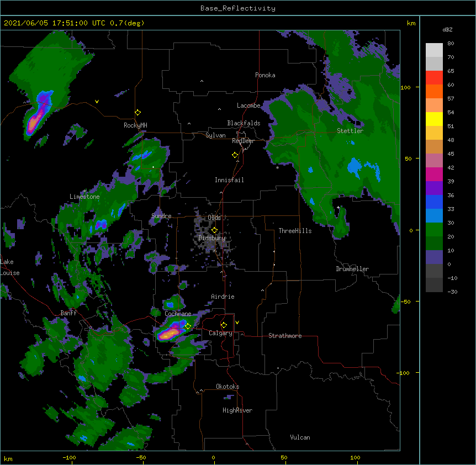This screenshot has height=465, width=476.
Task: Select the yellow V marker northwest of RockyMH
Action: pyautogui.click(x=97, y=102)
